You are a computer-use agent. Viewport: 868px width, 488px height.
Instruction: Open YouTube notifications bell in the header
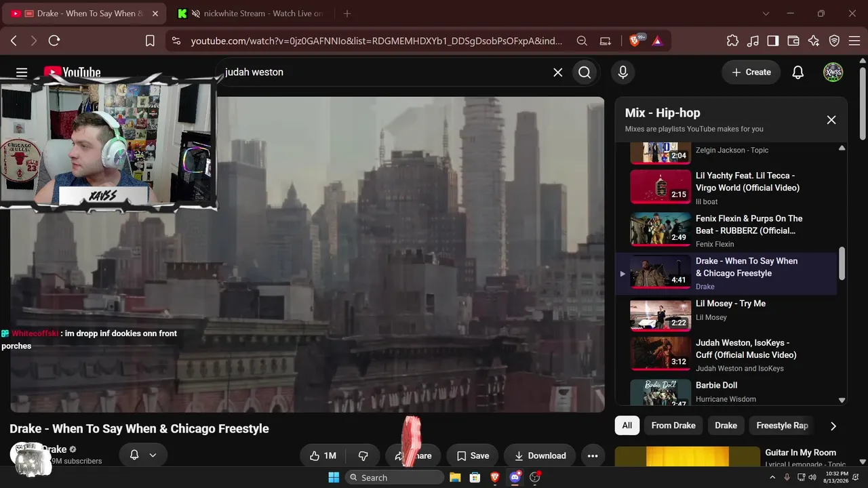798,73
